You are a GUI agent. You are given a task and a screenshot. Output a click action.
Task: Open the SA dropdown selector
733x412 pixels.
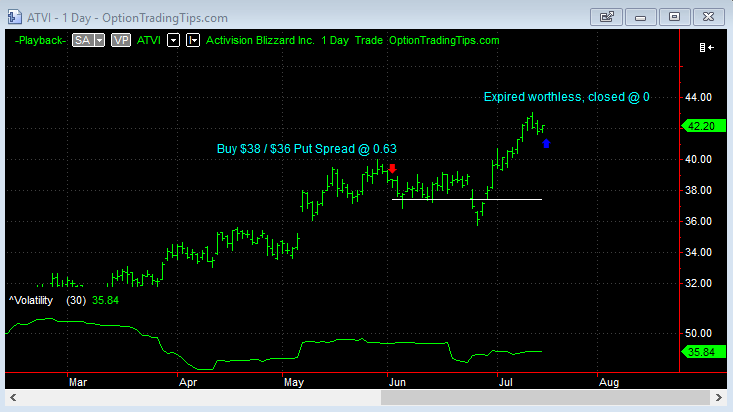88,41
